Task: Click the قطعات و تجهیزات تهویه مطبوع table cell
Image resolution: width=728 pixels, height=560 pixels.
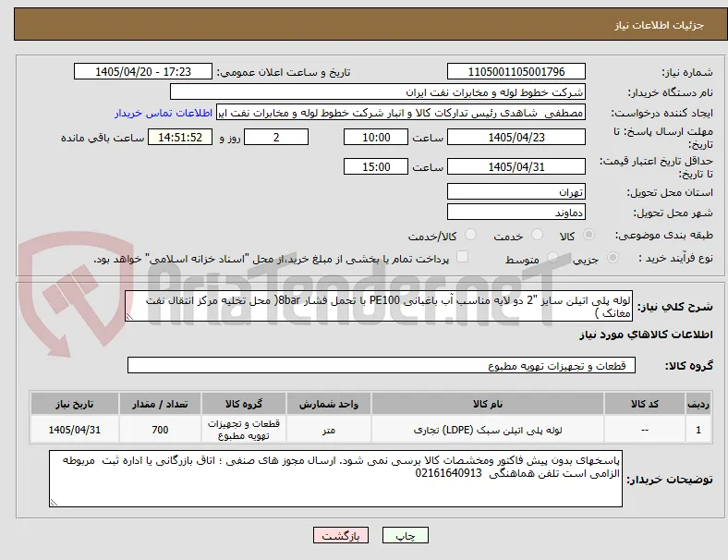Action: click(244, 430)
